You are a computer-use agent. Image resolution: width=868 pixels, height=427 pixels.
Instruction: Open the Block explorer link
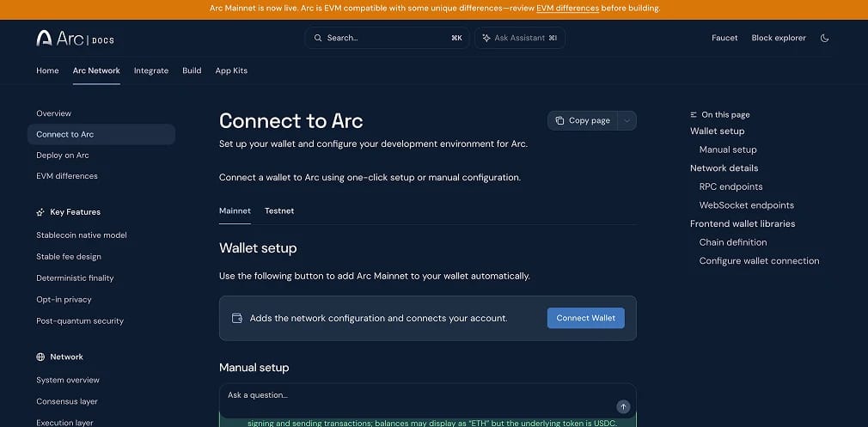(x=779, y=38)
